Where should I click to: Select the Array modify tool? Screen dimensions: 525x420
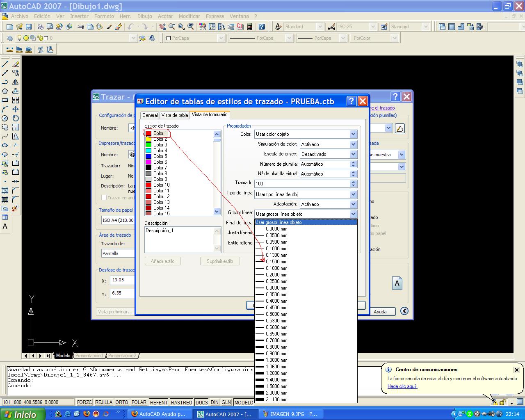[x=16, y=100]
